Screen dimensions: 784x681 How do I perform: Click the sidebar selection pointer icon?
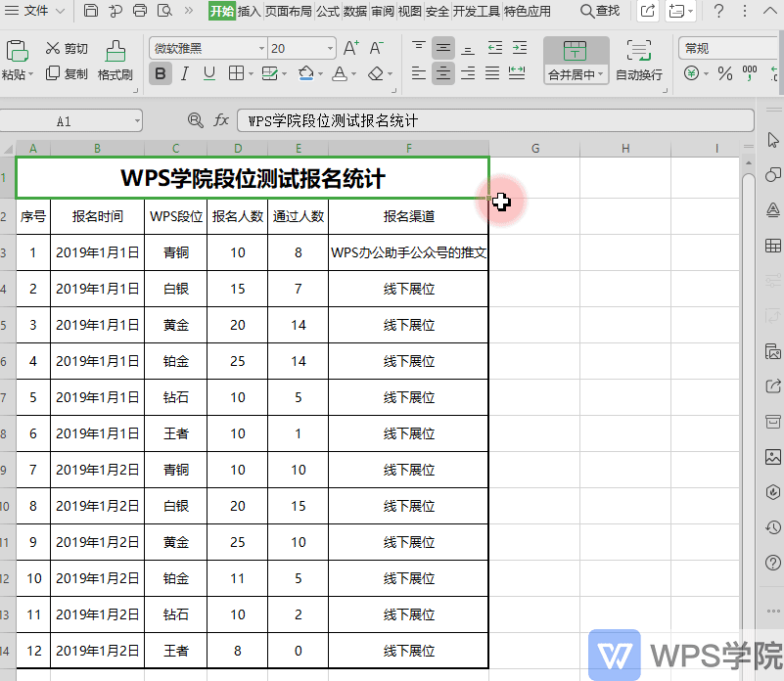(772, 140)
